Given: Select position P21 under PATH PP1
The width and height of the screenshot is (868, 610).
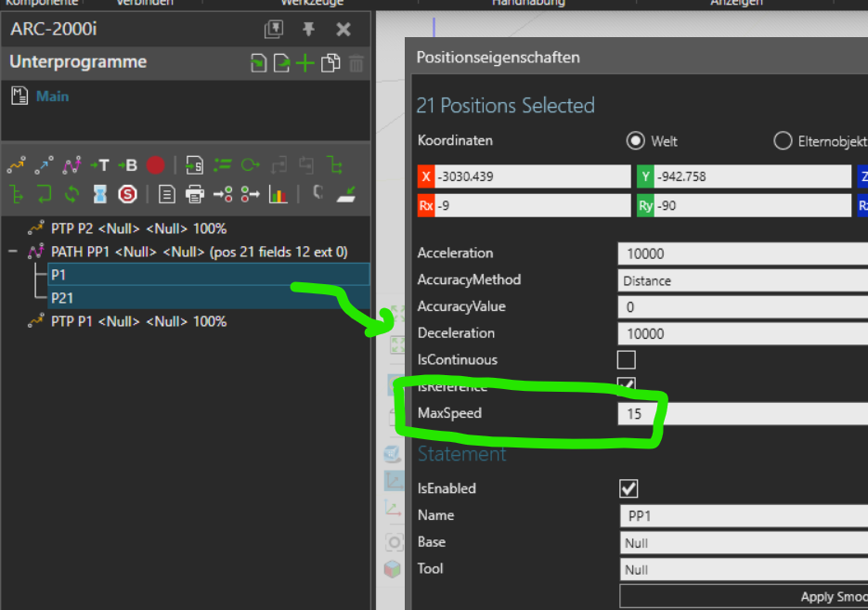Looking at the screenshot, I should click(x=209, y=298).
